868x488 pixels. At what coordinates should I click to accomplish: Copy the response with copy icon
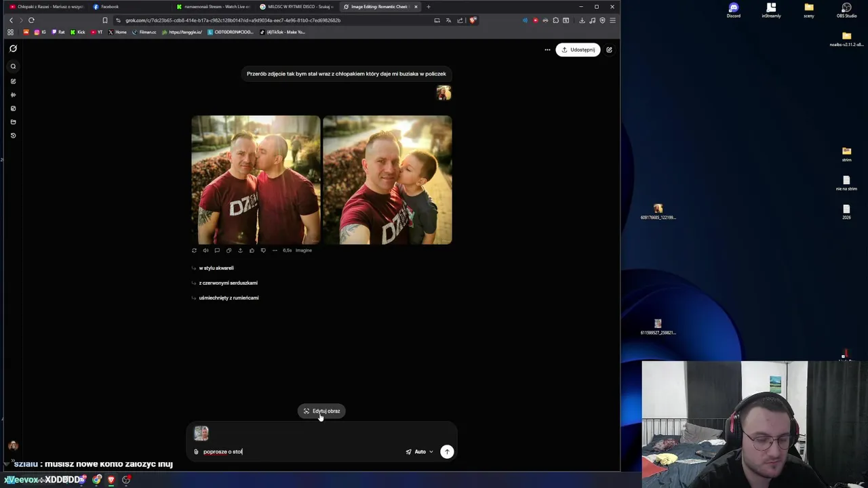229,251
